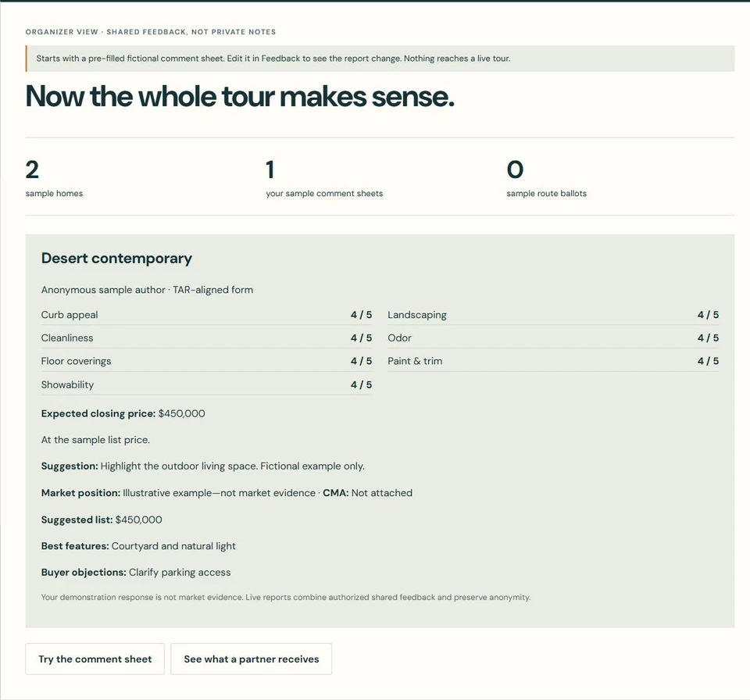
Task: Click the Suggestion line about outdoor living space
Action: [203, 466]
